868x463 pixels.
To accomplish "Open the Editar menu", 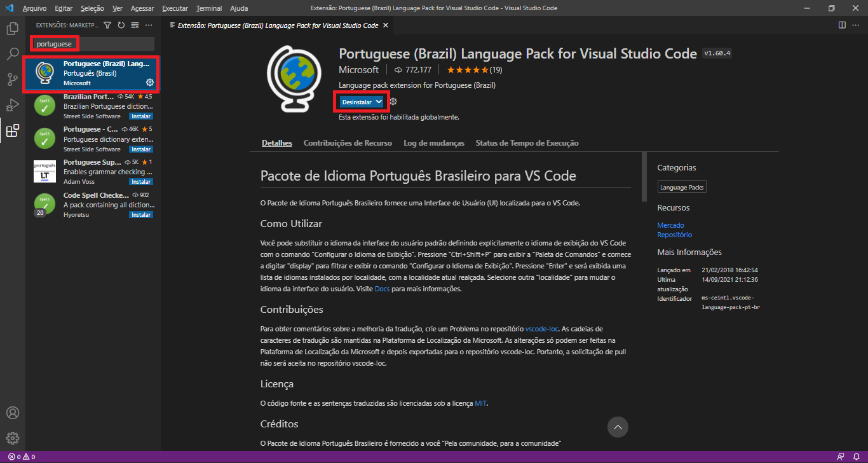I will 64,8.
